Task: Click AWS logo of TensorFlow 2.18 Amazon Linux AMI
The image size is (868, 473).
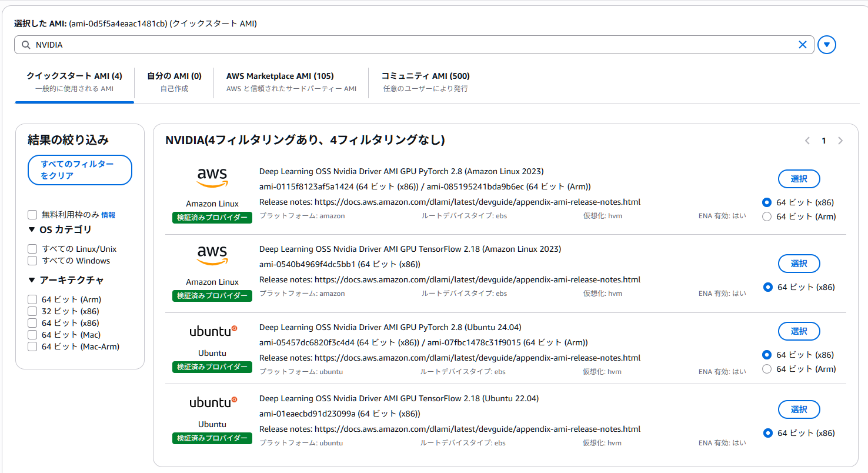Action: coord(212,255)
